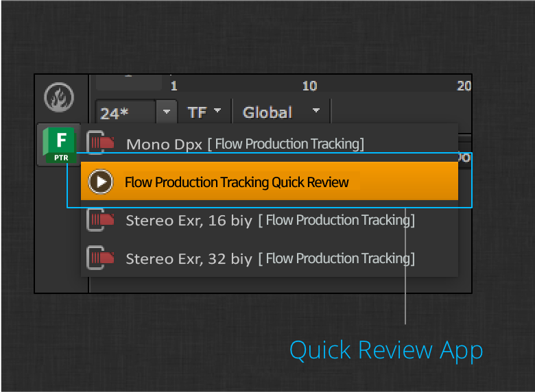Select Stereo Exr, 16 bit entry
Screen dimensions: 535x392
coord(270,220)
